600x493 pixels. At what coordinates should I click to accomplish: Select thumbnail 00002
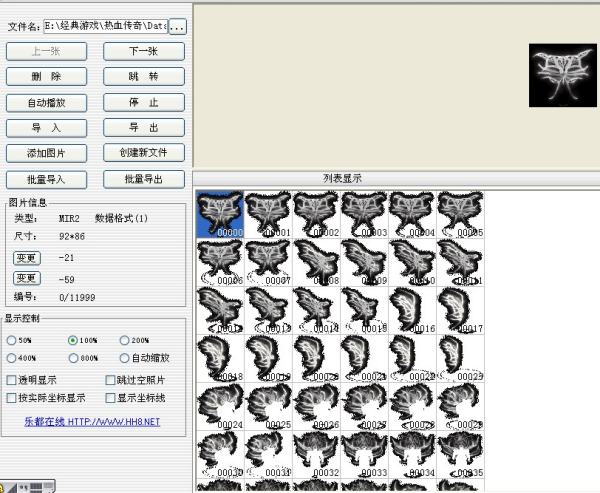point(316,214)
